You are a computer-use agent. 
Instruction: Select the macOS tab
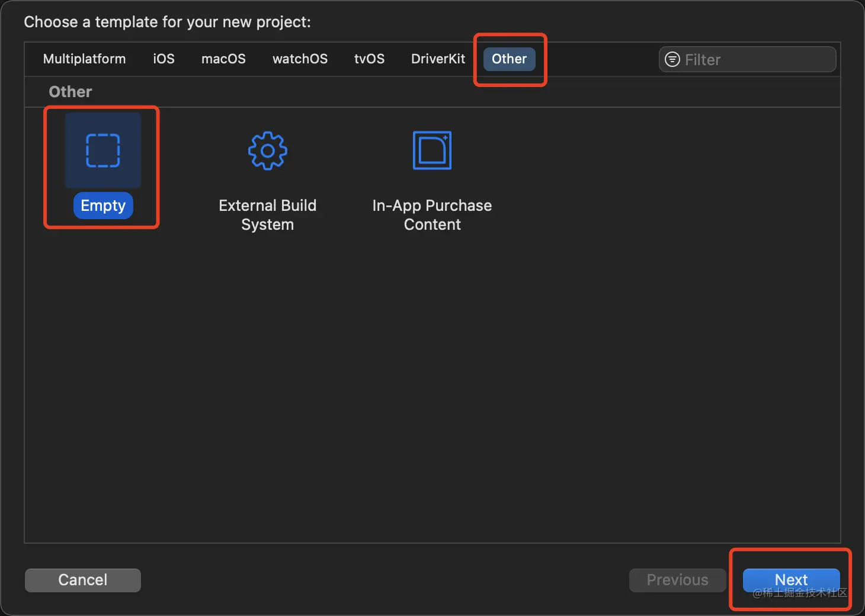click(x=223, y=59)
